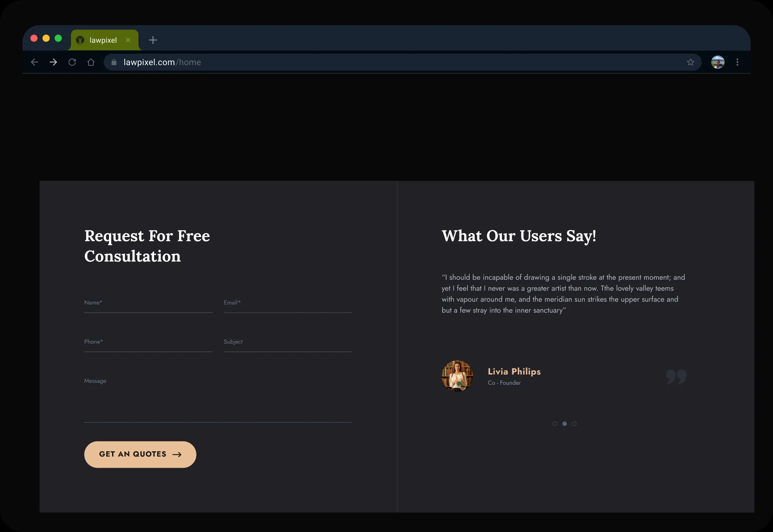Close the lawpixel tab
This screenshot has height=532, width=773.
128,40
